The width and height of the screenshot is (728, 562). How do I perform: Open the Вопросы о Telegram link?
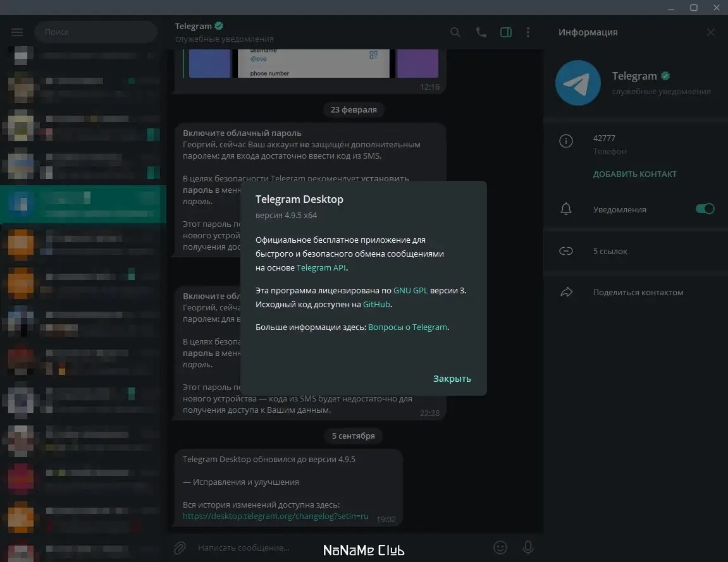408,327
